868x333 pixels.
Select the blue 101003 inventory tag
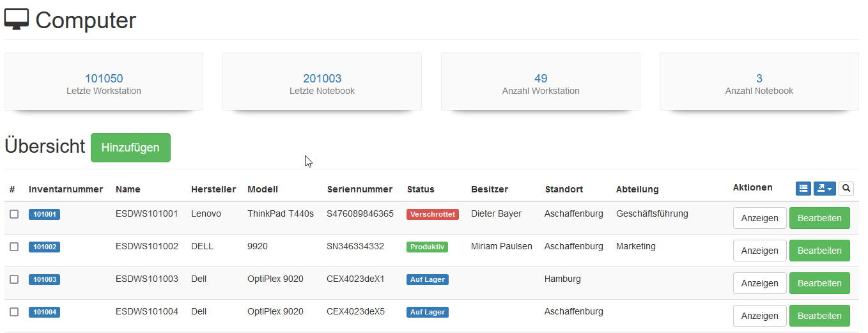(44, 279)
